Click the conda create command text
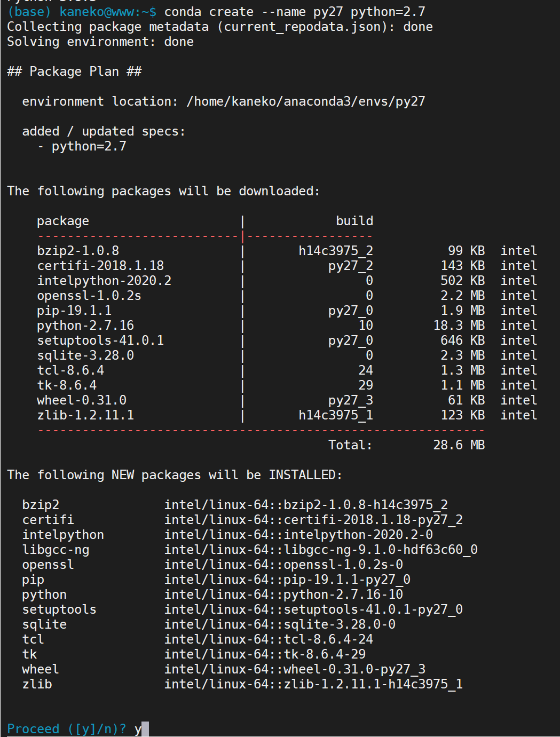The width and height of the screenshot is (560, 737). click(x=295, y=11)
